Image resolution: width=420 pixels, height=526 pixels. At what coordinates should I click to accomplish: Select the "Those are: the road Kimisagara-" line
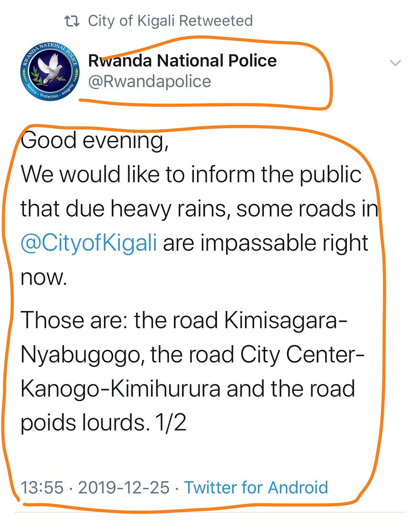(x=184, y=320)
